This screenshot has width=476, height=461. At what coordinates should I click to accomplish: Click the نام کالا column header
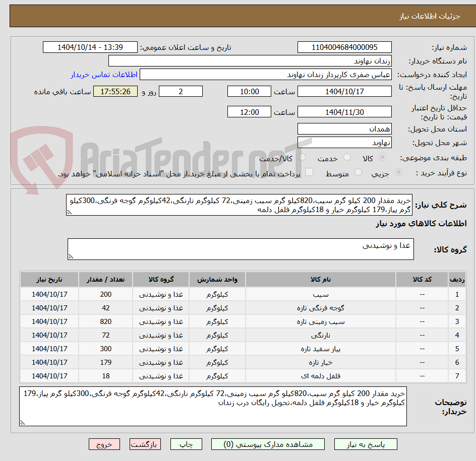tap(321, 279)
